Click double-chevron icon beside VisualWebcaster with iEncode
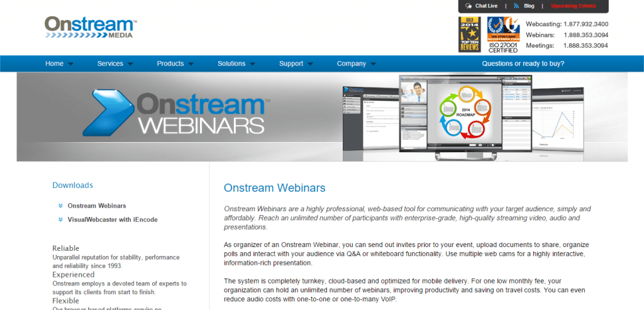Image resolution: width=644 pixels, height=310 pixels. pyautogui.click(x=60, y=219)
